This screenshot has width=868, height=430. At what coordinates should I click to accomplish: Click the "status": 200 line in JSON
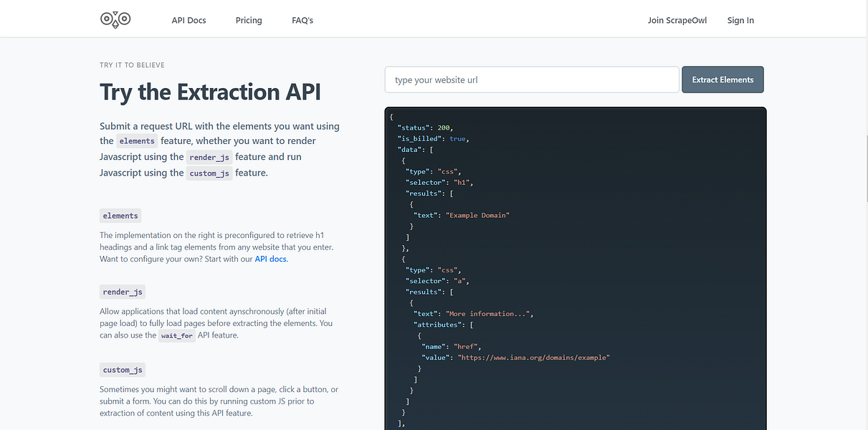pyautogui.click(x=426, y=127)
